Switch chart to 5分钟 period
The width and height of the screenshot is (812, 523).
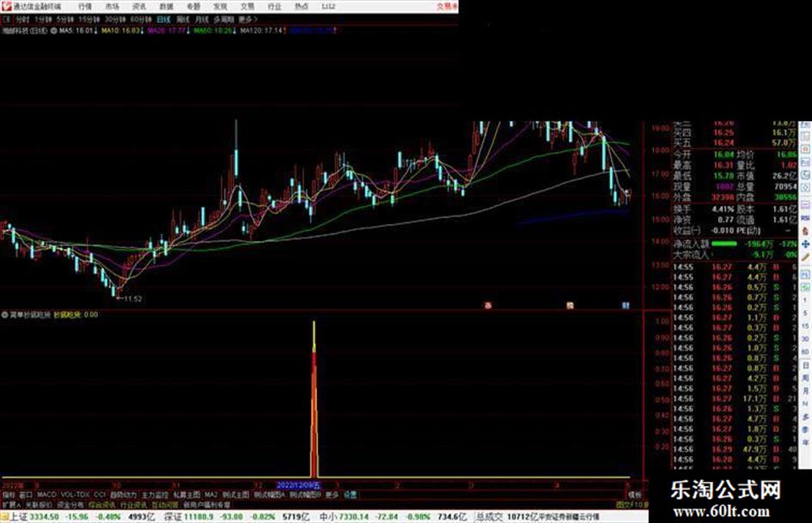coord(65,20)
